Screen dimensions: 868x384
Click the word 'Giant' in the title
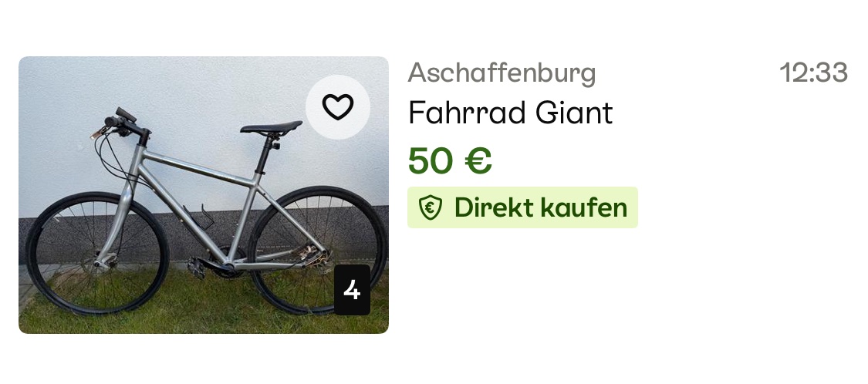tap(574, 113)
